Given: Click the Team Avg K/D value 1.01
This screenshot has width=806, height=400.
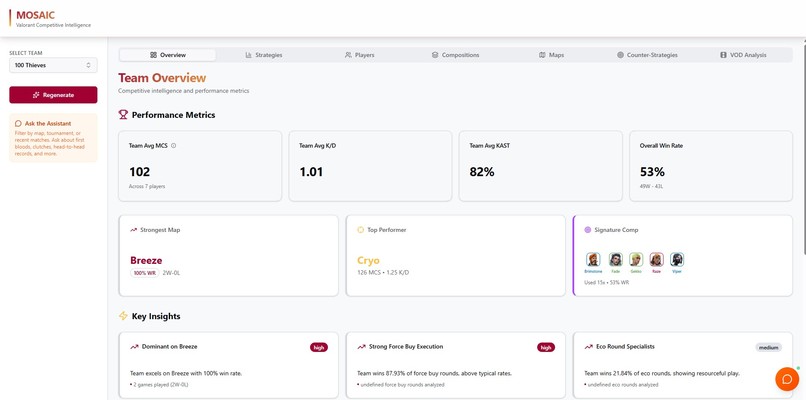Looking at the screenshot, I should [x=312, y=172].
